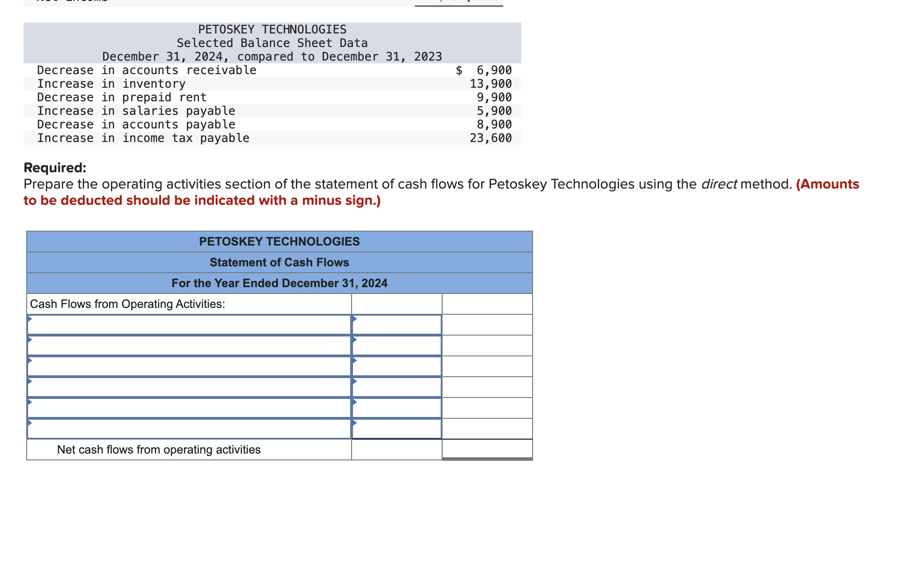Open the third row account dropdown selector
This screenshot has width=924, height=568.
[190, 366]
